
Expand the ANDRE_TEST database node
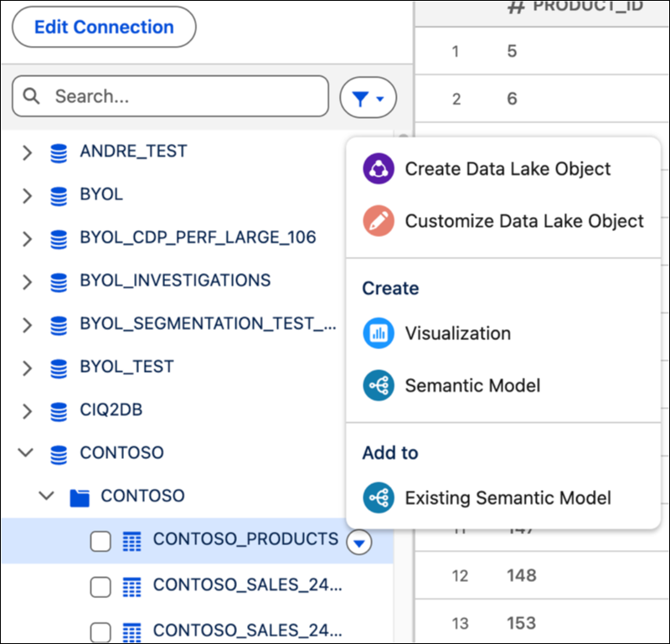click(28, 152)
